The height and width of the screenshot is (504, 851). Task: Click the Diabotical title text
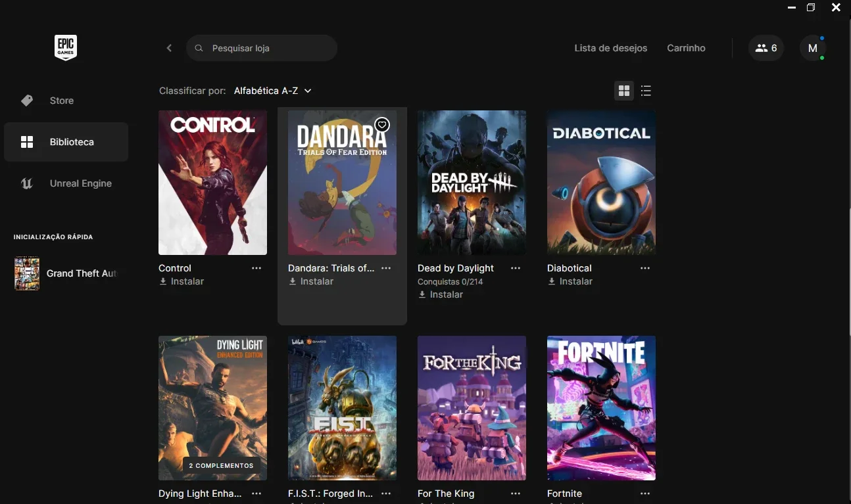[x=570, y=268]
